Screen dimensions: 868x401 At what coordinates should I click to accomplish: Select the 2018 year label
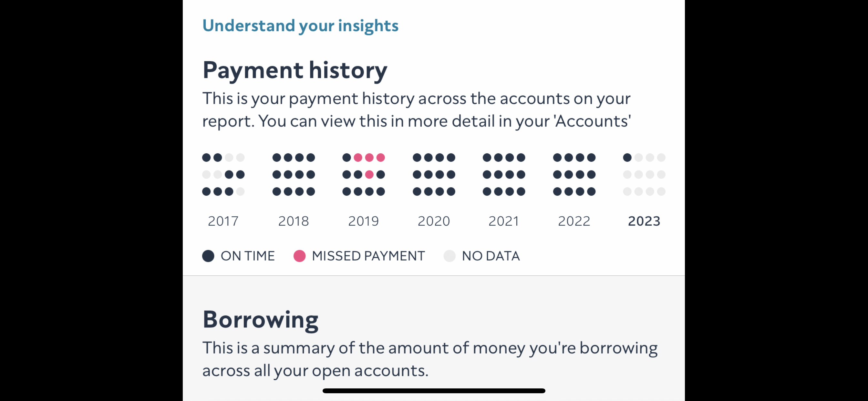pos(294,221)
